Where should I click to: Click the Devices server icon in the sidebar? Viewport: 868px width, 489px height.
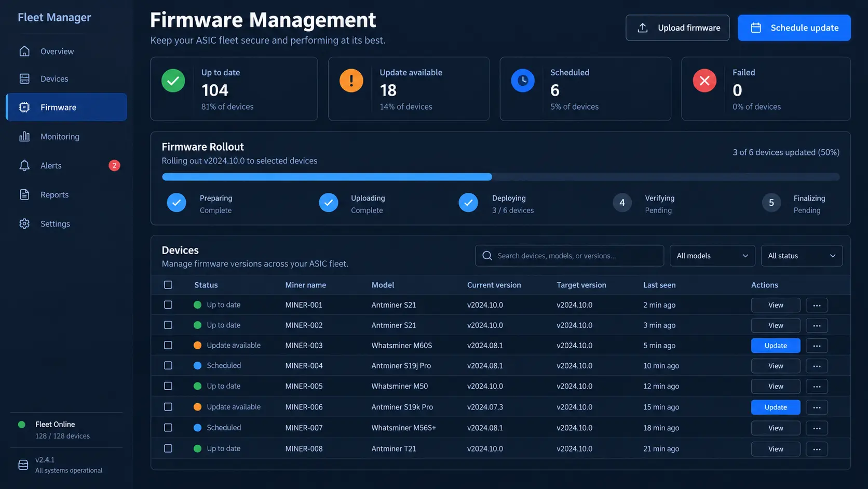tap(24, 78)
